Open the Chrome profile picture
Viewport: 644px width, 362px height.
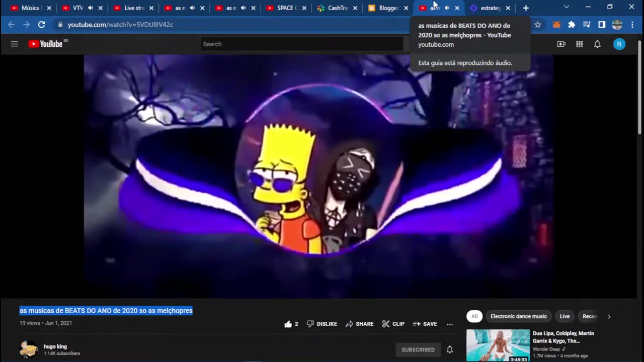(x=617, y=24)
